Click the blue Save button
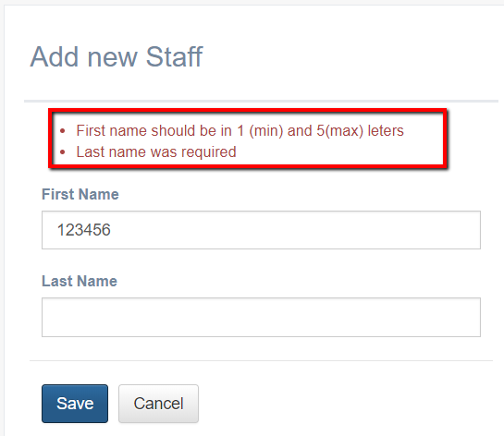Image resolution: width=504 pixels, height=436 pixels. [75, 404]
